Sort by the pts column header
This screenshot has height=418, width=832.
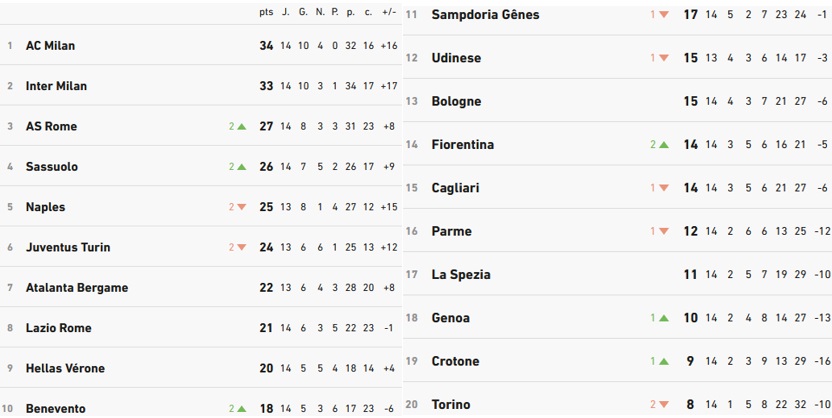266,12
